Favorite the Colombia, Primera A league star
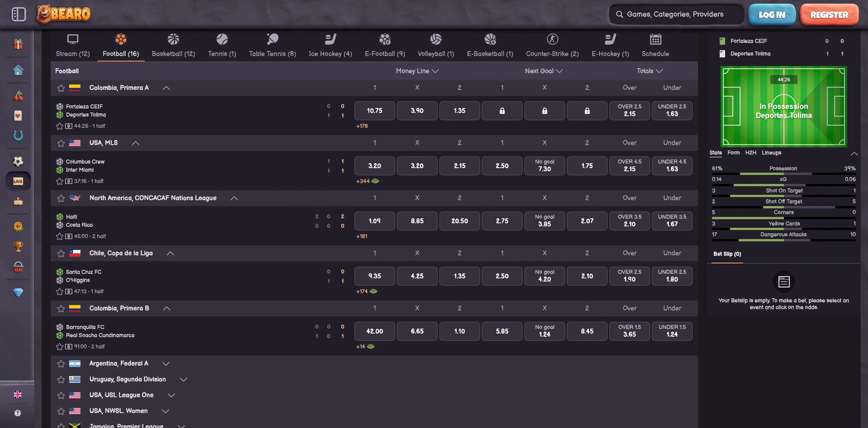This screenshot has height=428, width=868. 61,88
